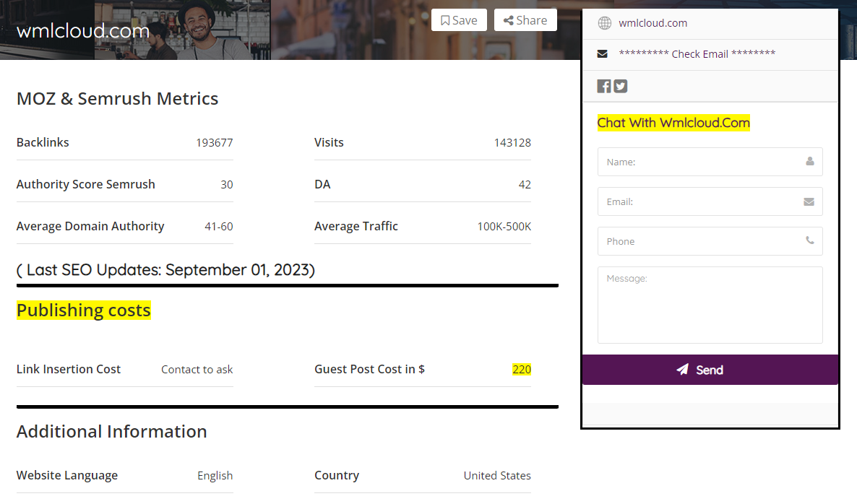Click the wmlcloud.com page title
Screen dimensions: 857x504
coord(83,31)
